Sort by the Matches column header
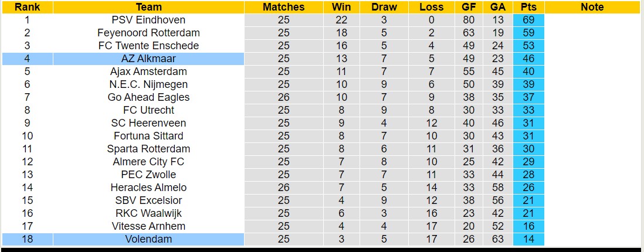 283,7
